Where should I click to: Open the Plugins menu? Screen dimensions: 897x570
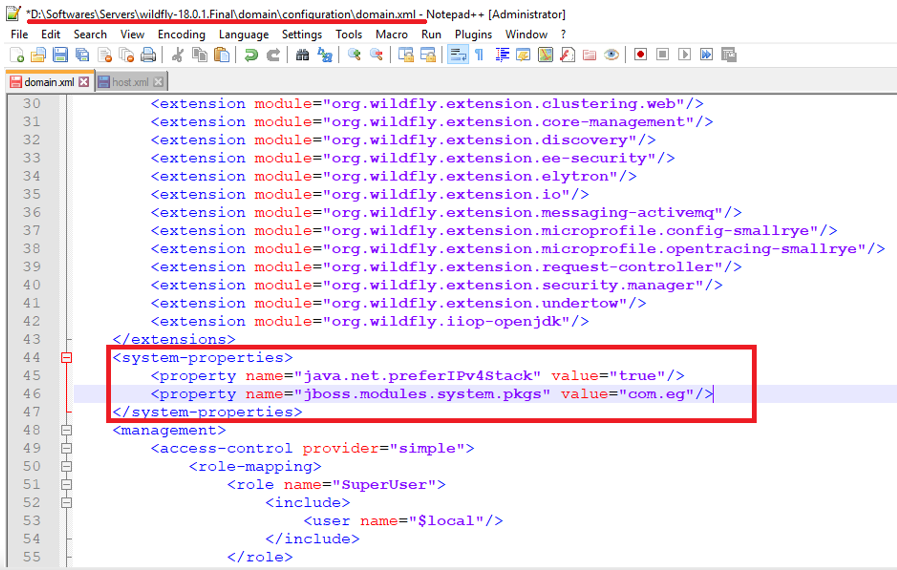473,34
